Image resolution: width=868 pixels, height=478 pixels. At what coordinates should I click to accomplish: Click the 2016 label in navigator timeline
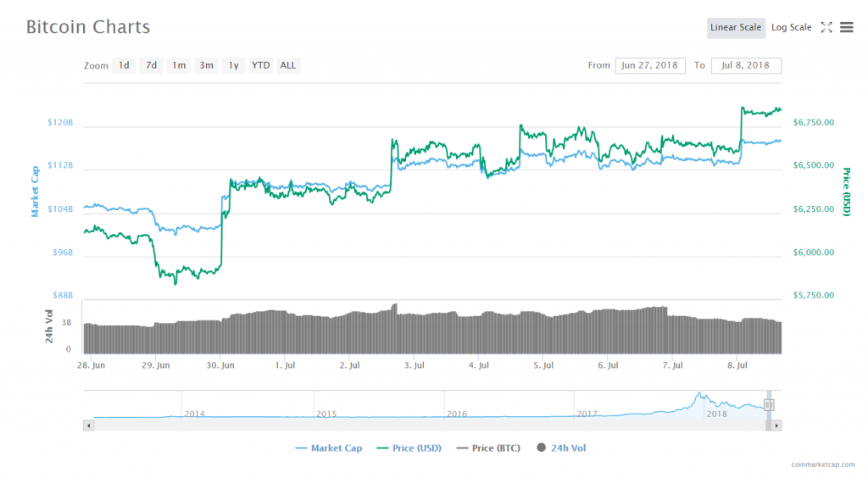pyautogui.click(x=457, y=414)
